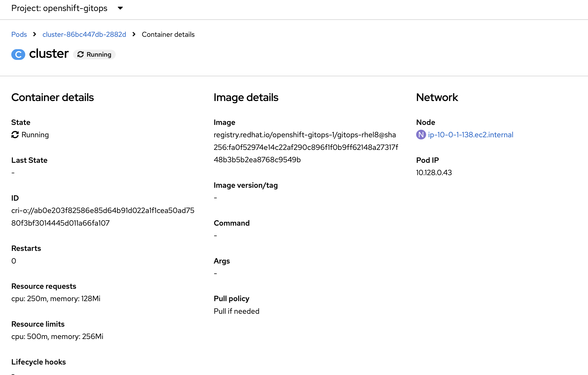Open the Project openshift-gitops dropdown
The height and width of the screenshot is (375, 588).
point(59,8)
